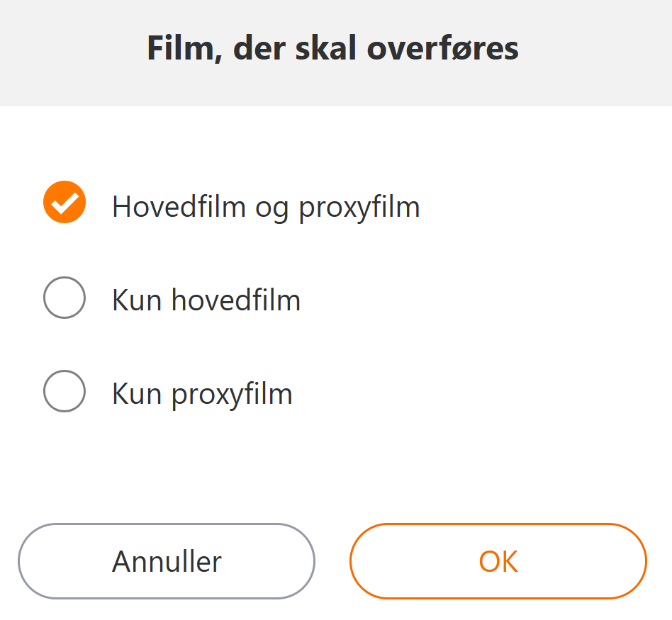
Task: Click the word 'proxyfilm' in the first option
Action: [x=359, y=207]
